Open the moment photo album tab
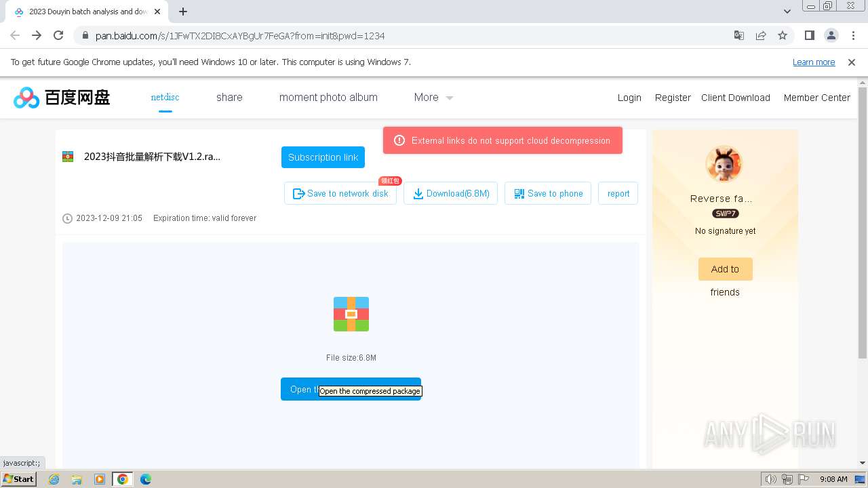The image size is (868, 488). (x=328, y=98)
